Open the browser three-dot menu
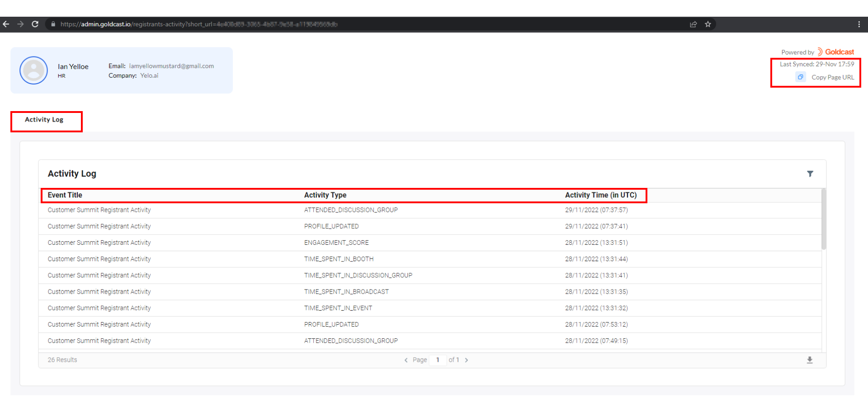 (x=859, y=24)
